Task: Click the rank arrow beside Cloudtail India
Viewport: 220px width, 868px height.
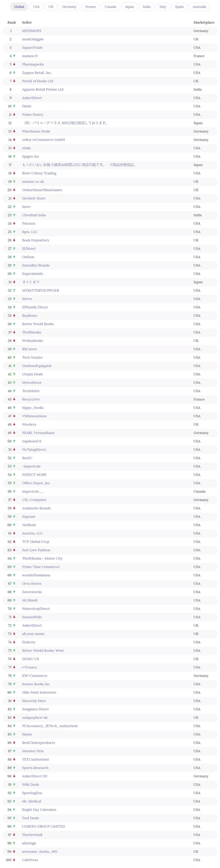Action: (x=14, y=215)
